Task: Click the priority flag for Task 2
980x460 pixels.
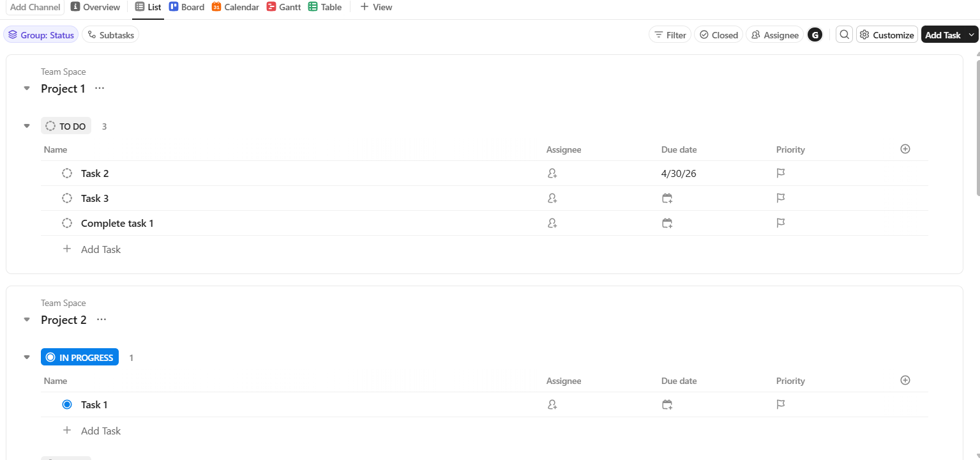Action: 780,173
